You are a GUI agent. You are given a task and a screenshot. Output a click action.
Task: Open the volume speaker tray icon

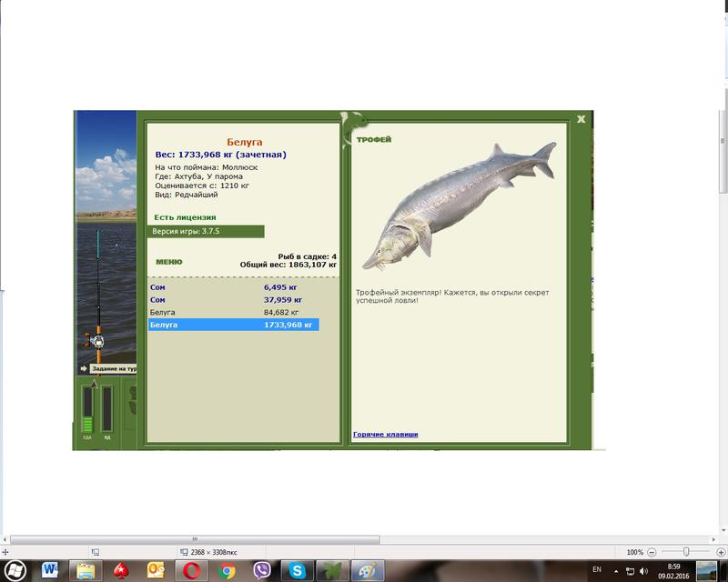point(643,571)
